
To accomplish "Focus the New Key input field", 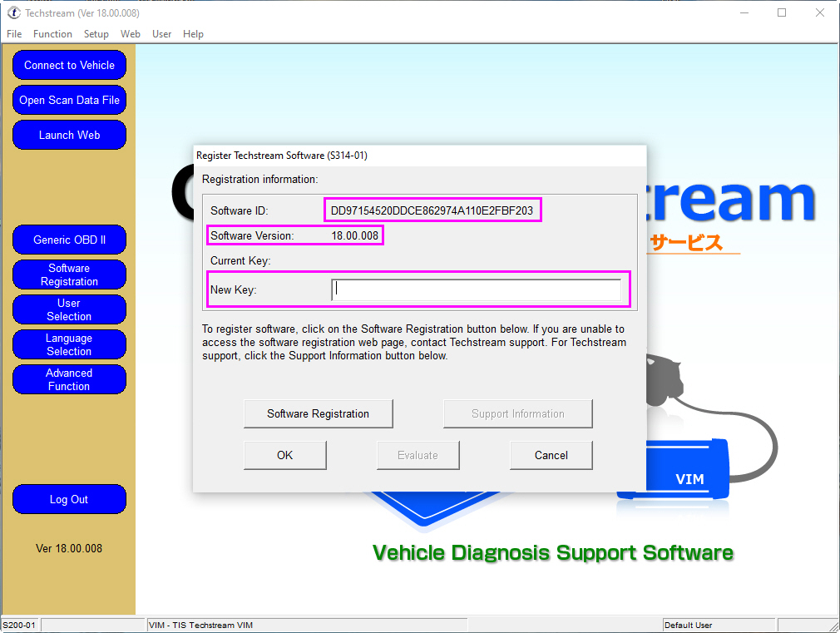I will point(477,289).
